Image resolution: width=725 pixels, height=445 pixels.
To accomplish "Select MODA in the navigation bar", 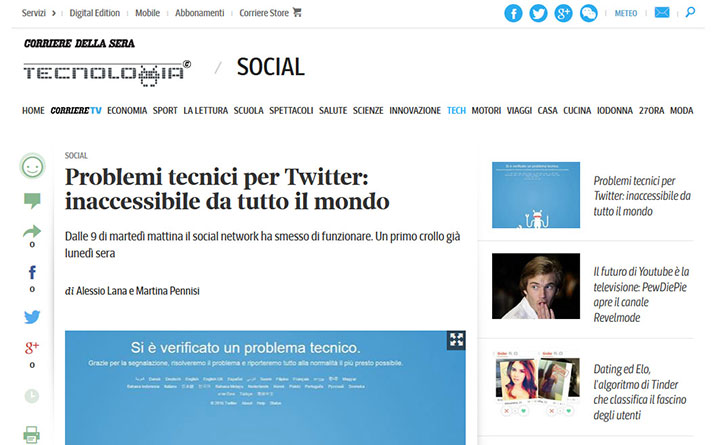I will (x=682, y=111).
